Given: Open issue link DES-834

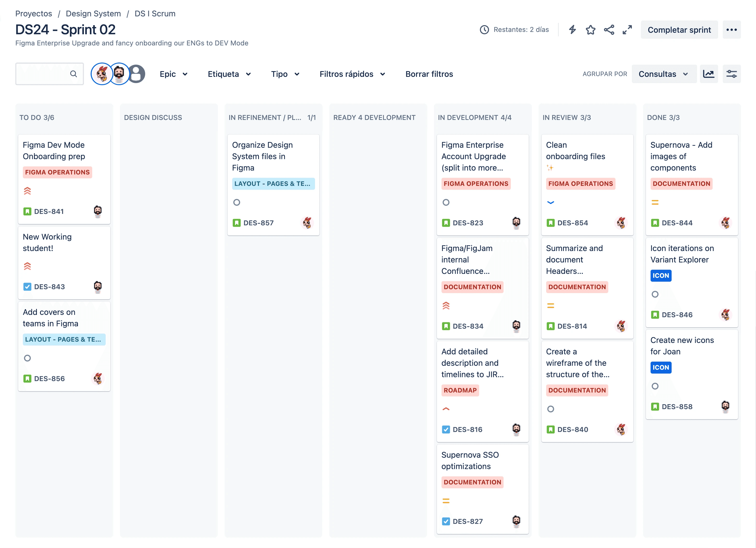Looking at the screenshot, I should (x=468, y=326).
